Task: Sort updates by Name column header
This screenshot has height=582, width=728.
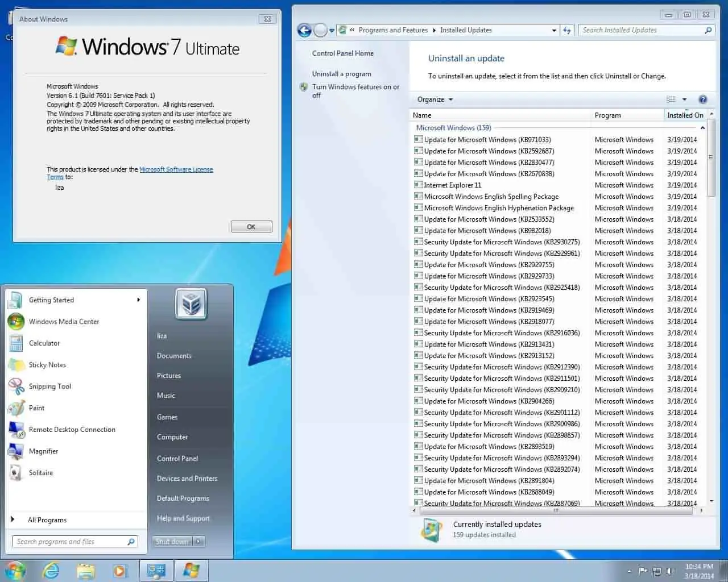Action: 500,115
